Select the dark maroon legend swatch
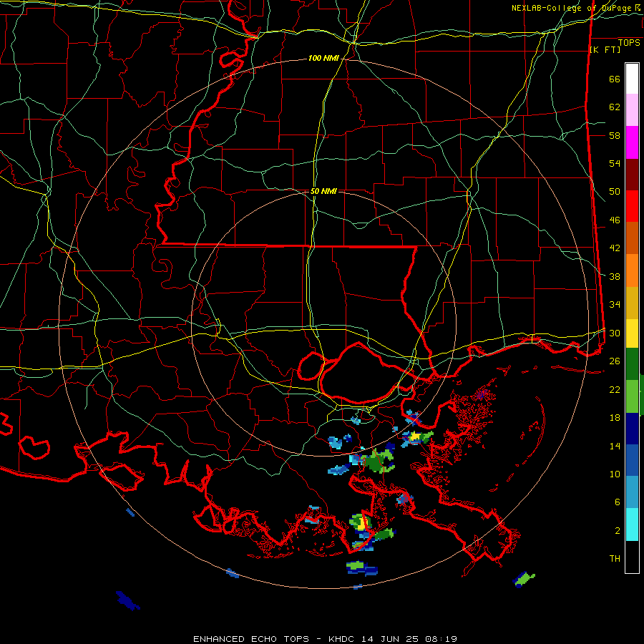 click(632, 175)
